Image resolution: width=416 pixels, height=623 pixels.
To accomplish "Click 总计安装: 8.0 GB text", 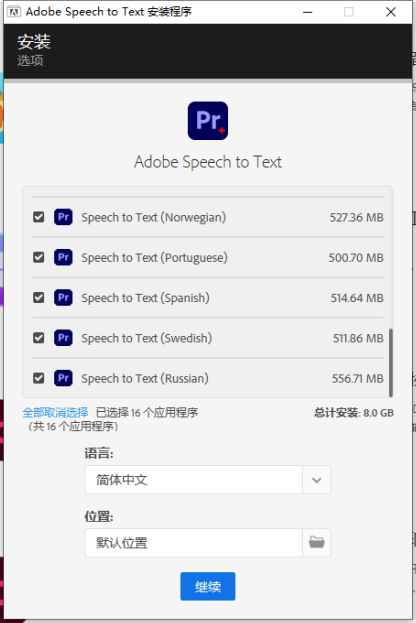I will pos(354,413).
